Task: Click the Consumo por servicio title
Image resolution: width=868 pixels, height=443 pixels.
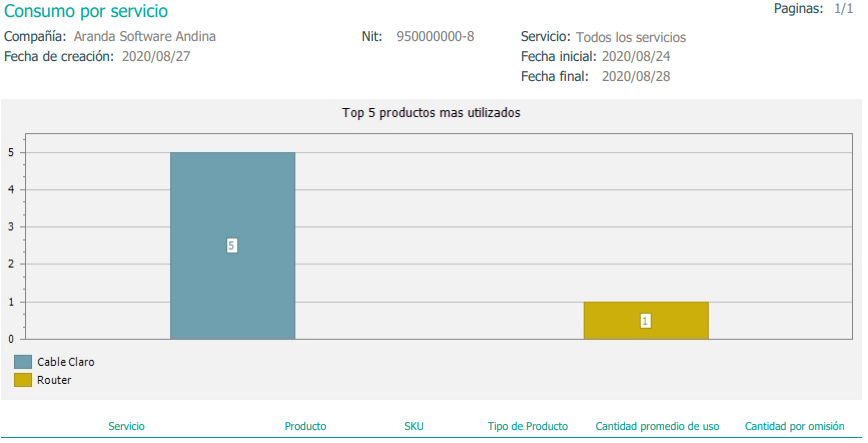Action: (x=86, y=11)
